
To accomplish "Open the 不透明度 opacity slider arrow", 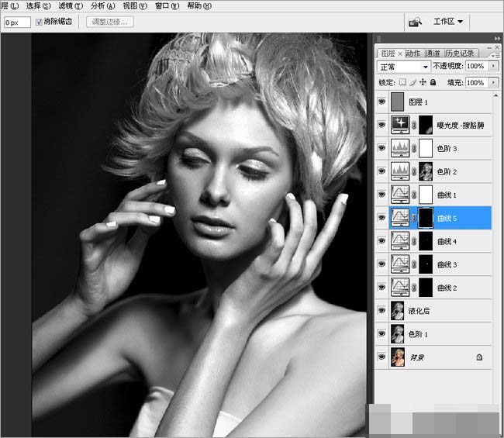I will [495, 67].
